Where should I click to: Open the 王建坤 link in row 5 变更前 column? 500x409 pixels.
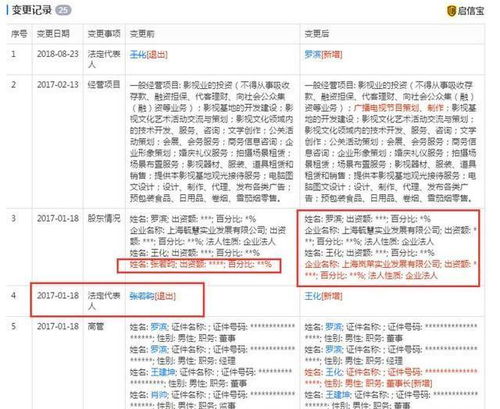tap(163, 372)
